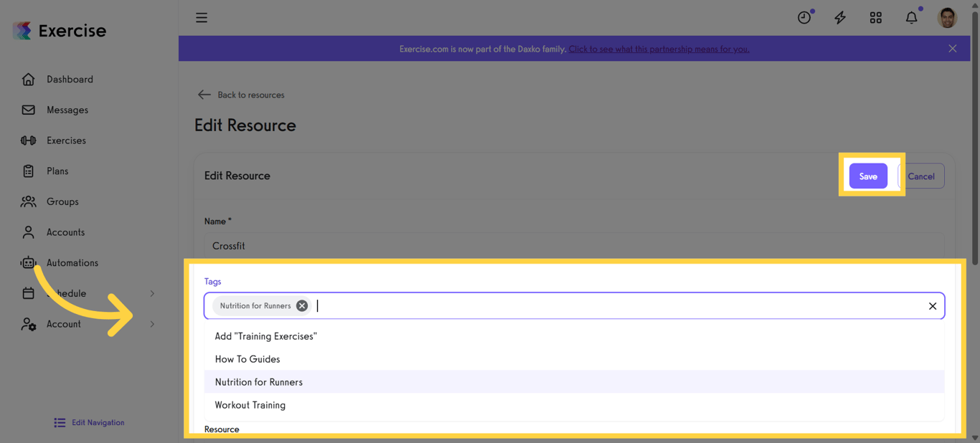Select How To Guides option

click(574, 359)
